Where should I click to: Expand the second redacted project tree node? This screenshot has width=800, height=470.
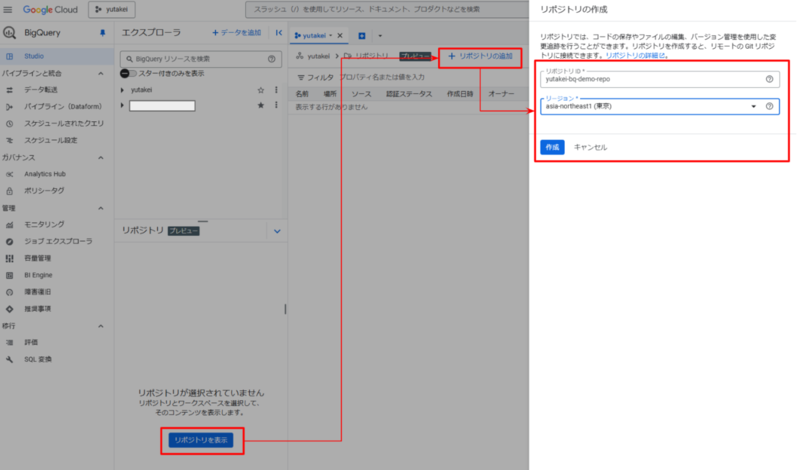click(122, 106)
